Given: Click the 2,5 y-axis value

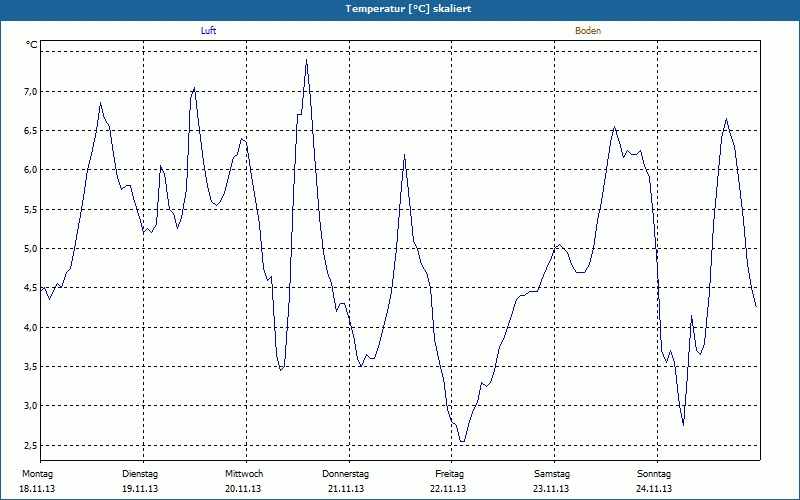Looking at the screenshot, I should click(31, 445).
